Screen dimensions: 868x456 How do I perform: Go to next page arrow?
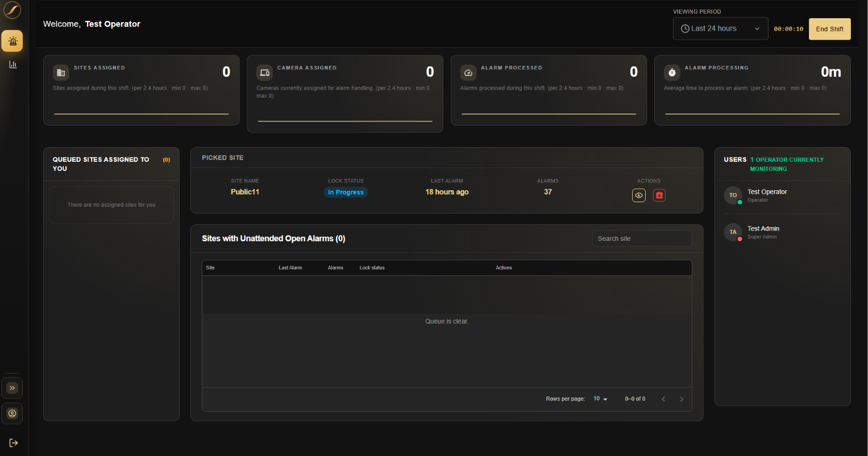pos(682,399)
